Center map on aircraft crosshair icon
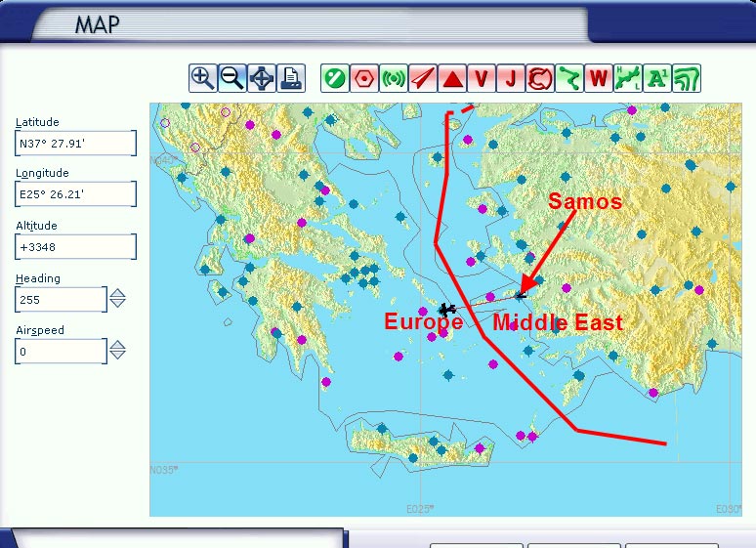 coord(262,78)
